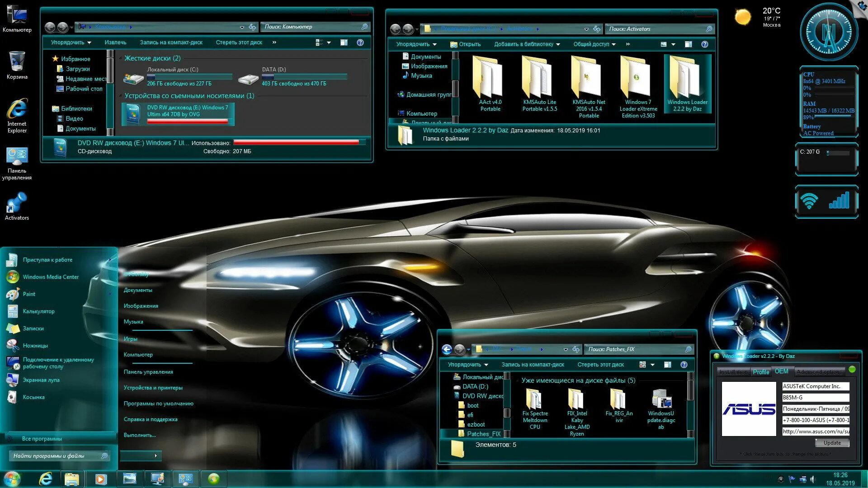Open the Windows 7 Loader eXtreme Edition folder
868x488 pixels.
coord(638,87)
